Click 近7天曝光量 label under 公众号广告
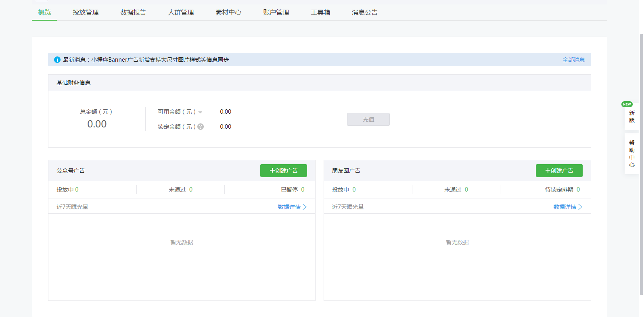 point(72,207)
